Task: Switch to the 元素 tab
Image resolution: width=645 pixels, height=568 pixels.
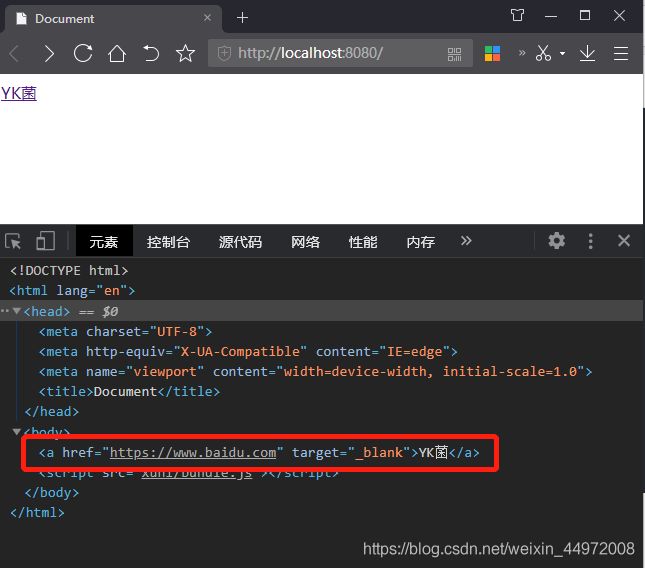Action: point(104,241)
